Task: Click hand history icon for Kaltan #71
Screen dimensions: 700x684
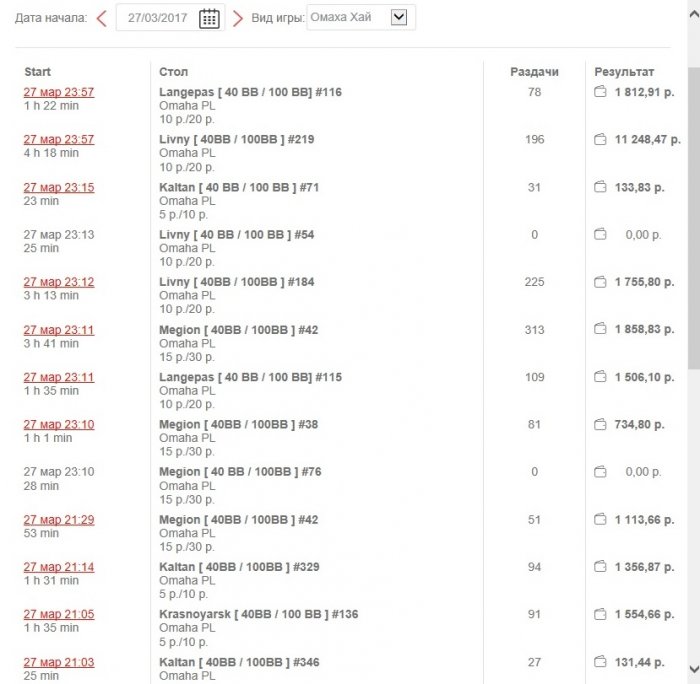Action: (600, 187)
